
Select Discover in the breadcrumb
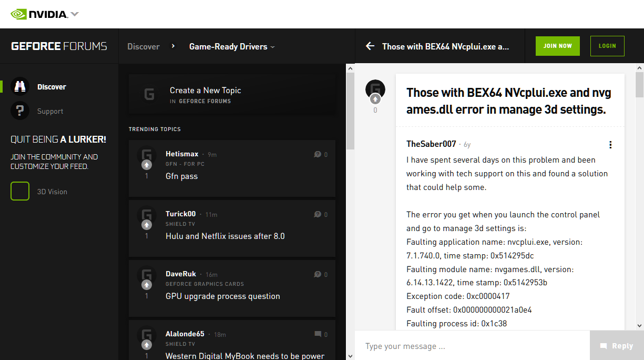143,46
